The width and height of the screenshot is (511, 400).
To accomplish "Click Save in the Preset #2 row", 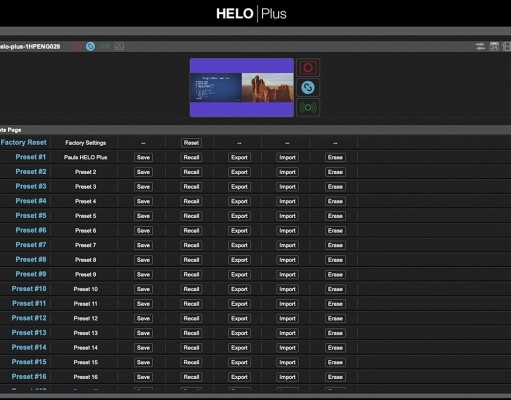I will coord(143,172).
